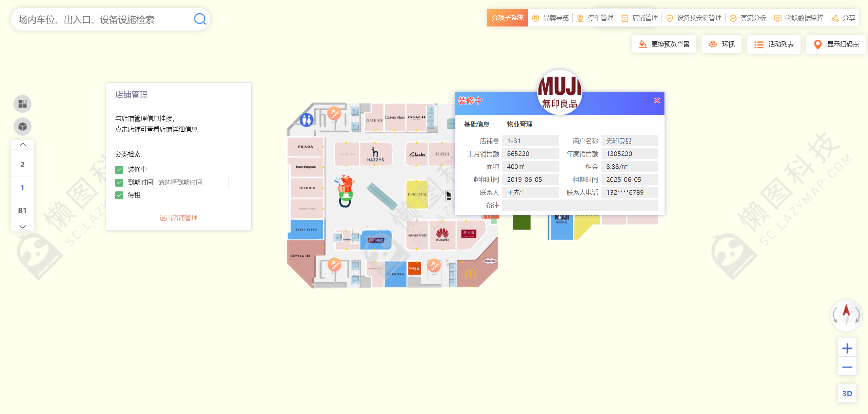Click the McDonald's store on map

pyautogui.click(x=470, y=273)
